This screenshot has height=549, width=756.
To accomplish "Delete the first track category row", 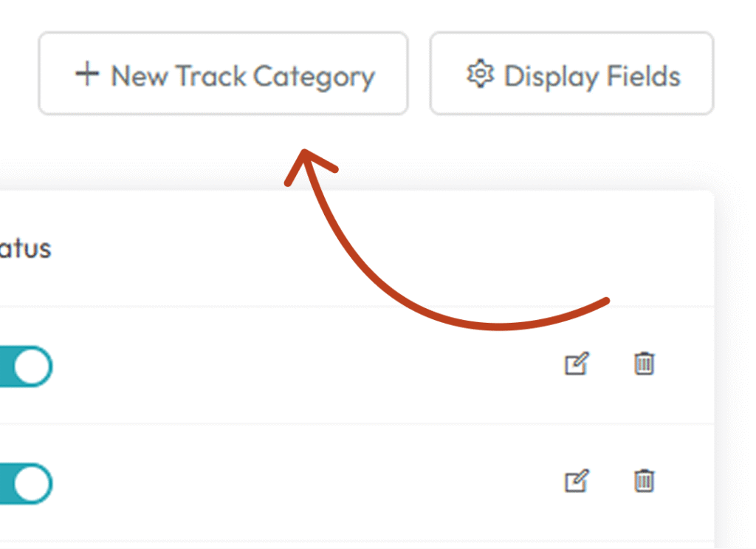I will pyautogui.click(x=644, y=364).
